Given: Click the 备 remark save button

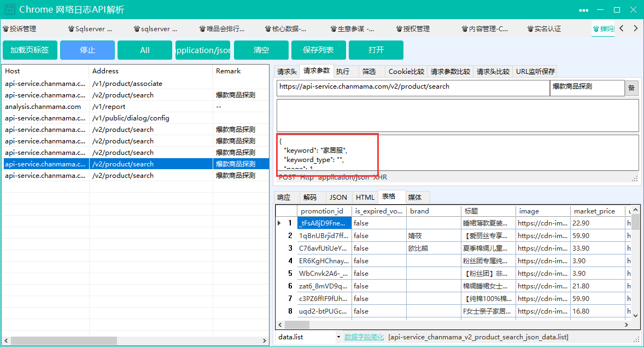Looking at the screenshot, I should click(631, 88).
